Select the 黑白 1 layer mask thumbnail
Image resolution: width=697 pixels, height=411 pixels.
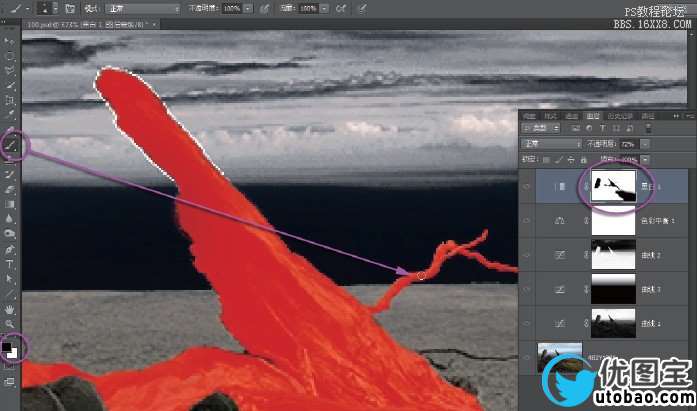click(x=613, y=187)
